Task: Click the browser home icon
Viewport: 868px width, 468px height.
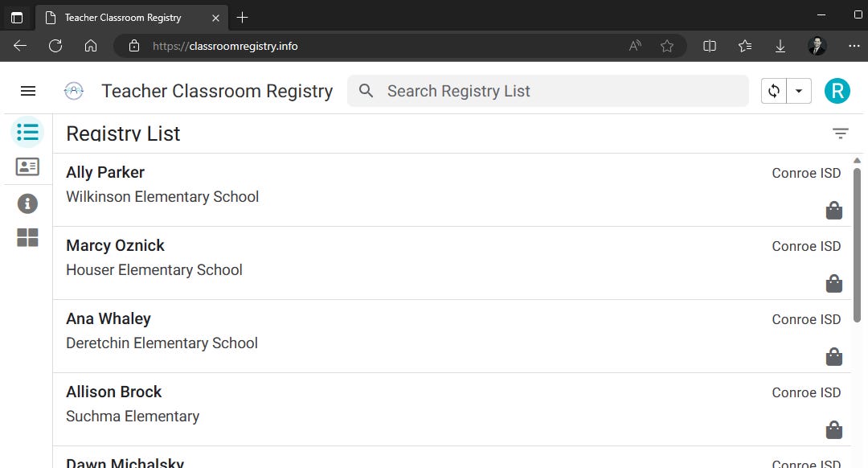Action: [x=91, y=46]
